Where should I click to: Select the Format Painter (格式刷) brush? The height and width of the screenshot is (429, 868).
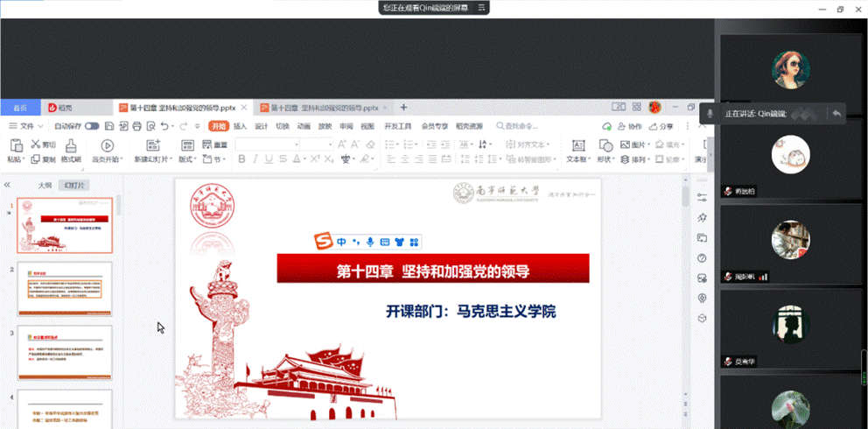click(71, 145)
